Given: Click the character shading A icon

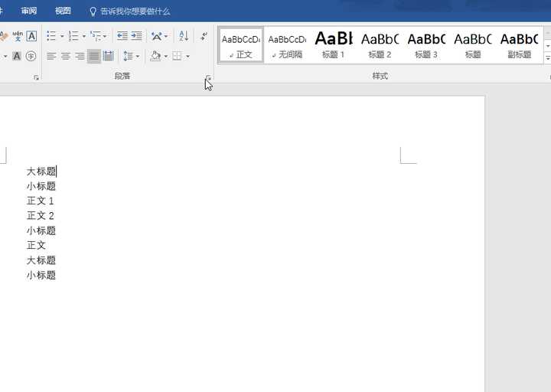Looking at the screenshot, I should pyautogui.click(x=17, y=56).
